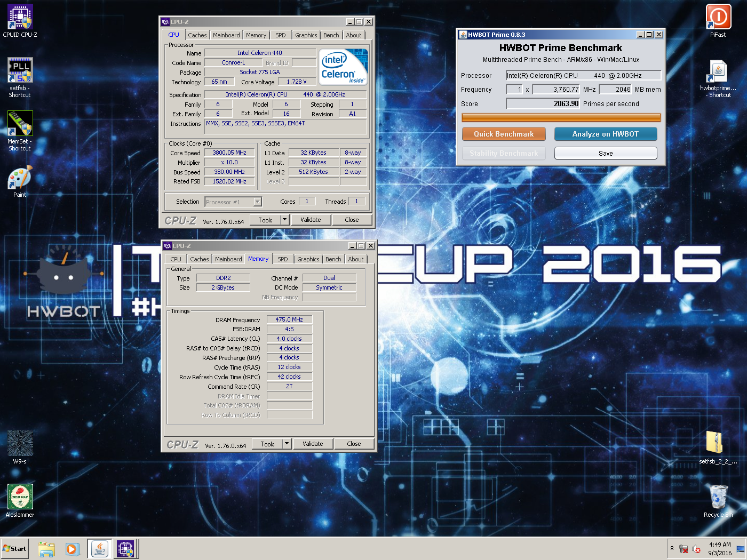Click Show Desktop icon beside clock
Image resolution: width=747 pixels, height=560 pixels.
click(x=741, y=549)
